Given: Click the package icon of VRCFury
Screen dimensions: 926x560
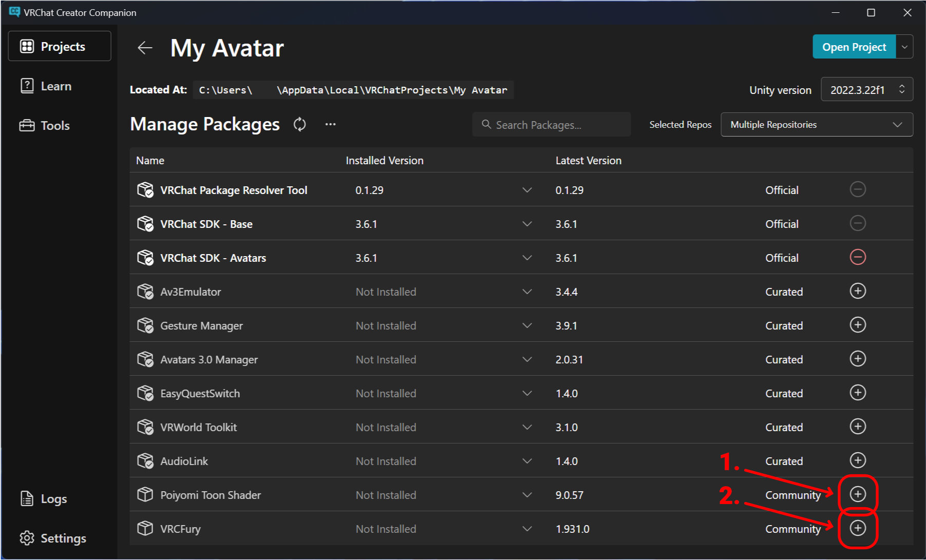Looking at the screenshot, I should coord(145,529).
